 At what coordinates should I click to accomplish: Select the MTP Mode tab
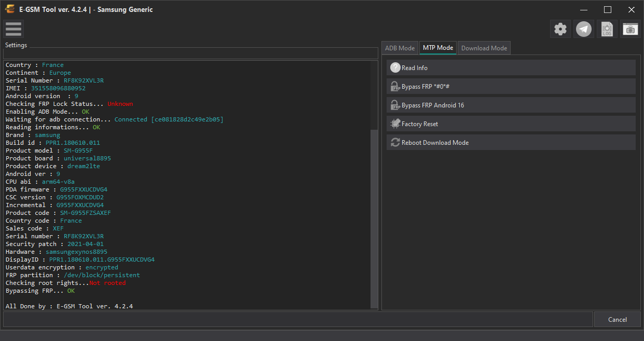(x=438, y=48)
